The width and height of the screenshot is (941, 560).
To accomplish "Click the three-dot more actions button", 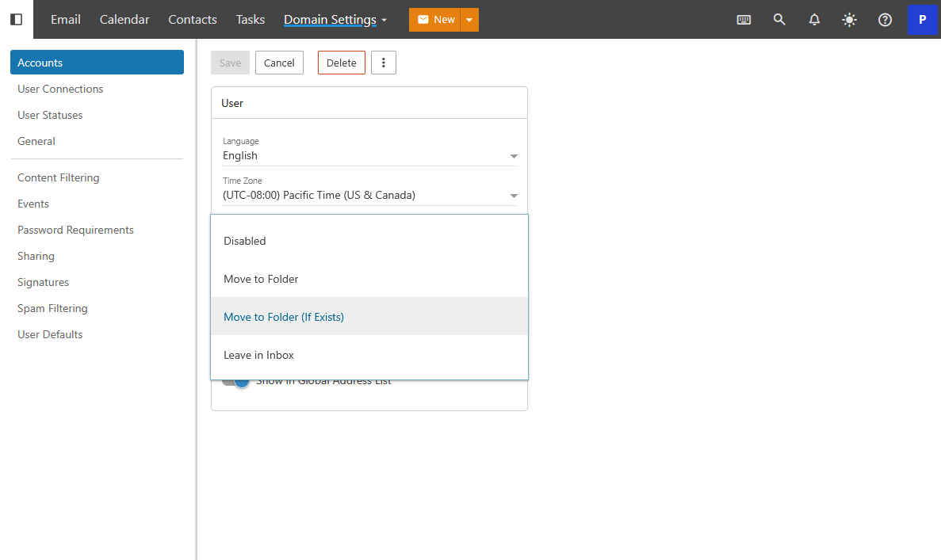I will (x=384, y=63).
